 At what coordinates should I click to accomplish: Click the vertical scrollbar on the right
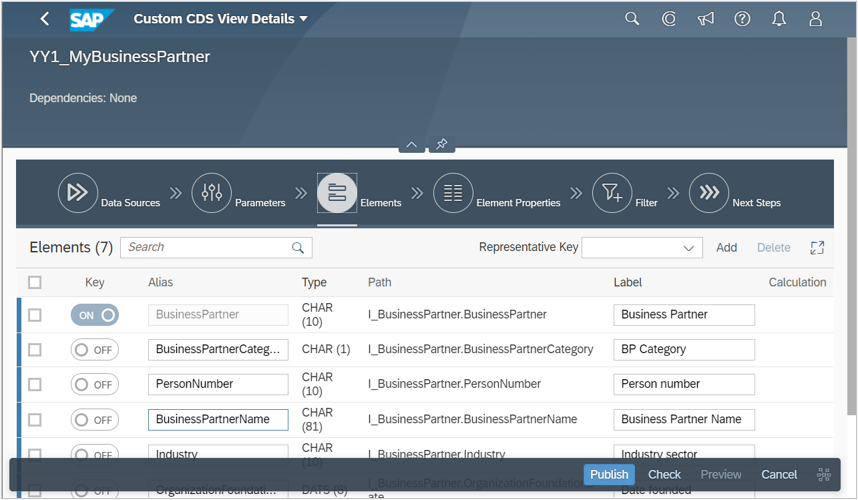[x=851, y=224]
